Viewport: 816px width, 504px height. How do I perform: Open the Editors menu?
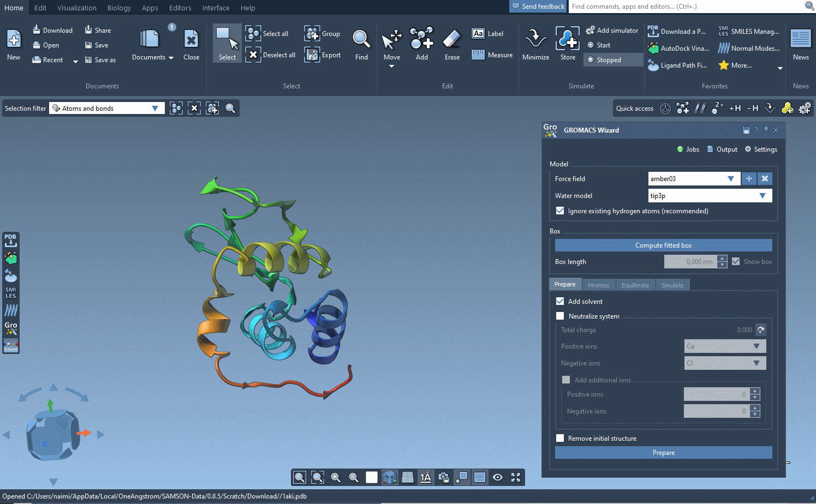pyautogui.click(x=180, y=8)
